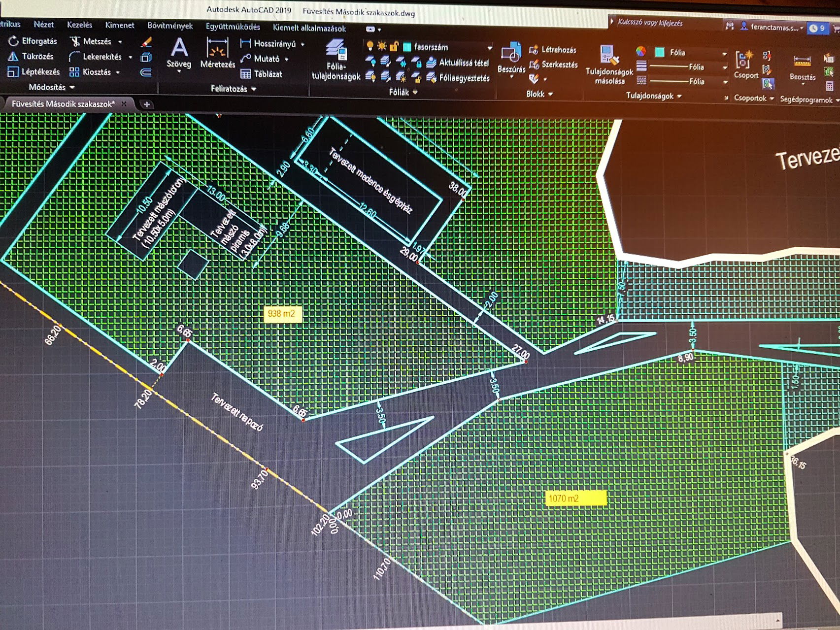This screenshot has width=840, height=630.
Task: Click the eraser (delete) icon
Action: pos(146,42)
